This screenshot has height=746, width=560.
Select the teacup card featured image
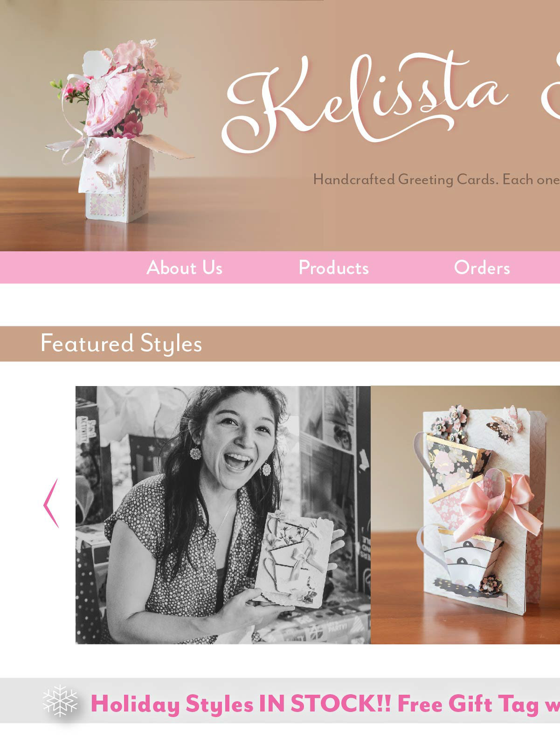[465, 515]
